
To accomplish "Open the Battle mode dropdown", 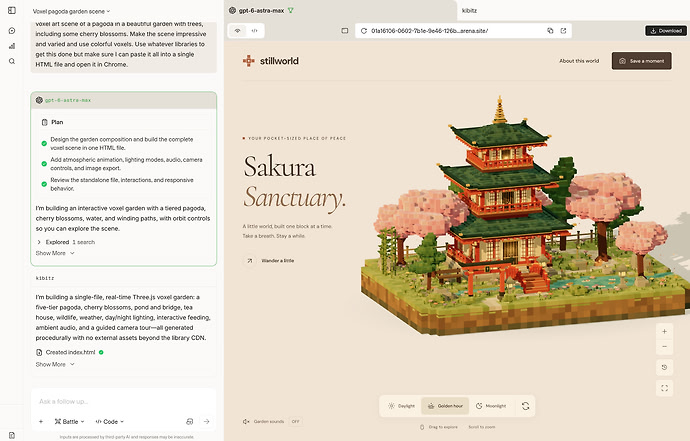I will tap(70, 421).
